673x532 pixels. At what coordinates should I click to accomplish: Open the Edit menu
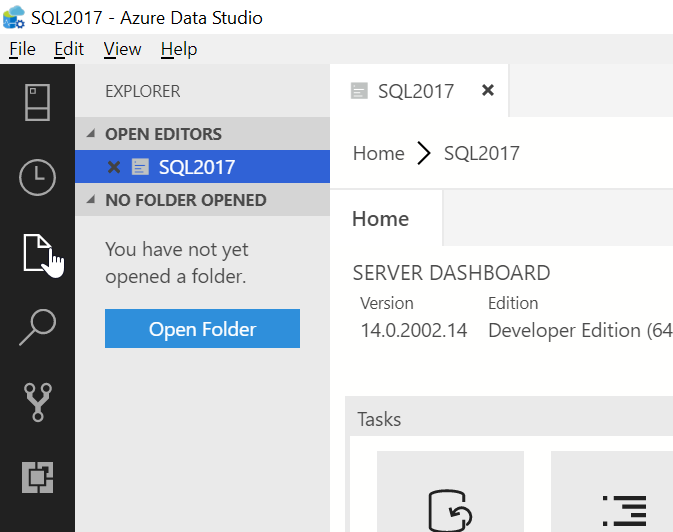pyautogui.click(x=69, y=49)
